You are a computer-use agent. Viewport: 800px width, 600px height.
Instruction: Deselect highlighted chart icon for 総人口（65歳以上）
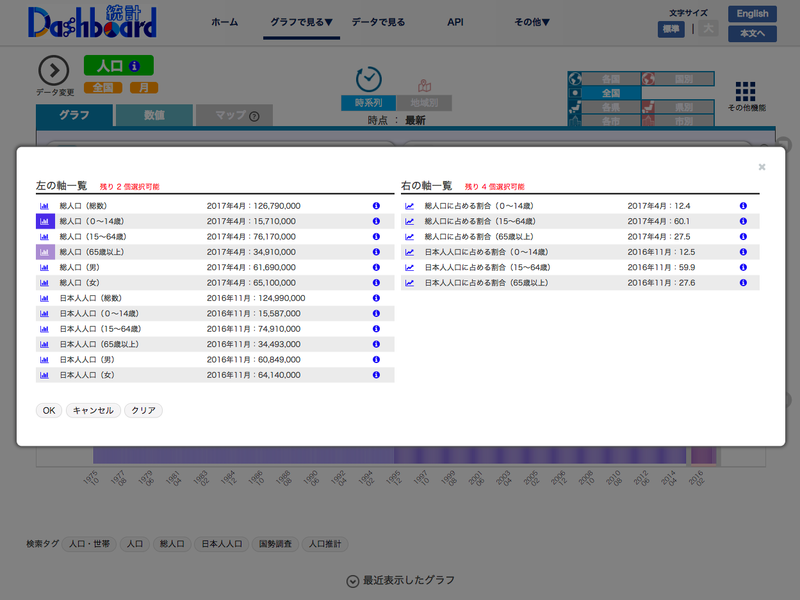tap(45, 252)
